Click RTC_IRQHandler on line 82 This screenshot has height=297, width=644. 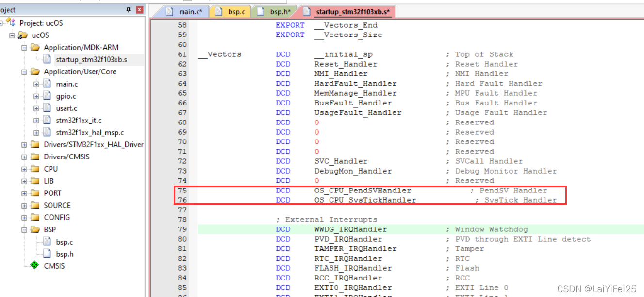point(348,258)
